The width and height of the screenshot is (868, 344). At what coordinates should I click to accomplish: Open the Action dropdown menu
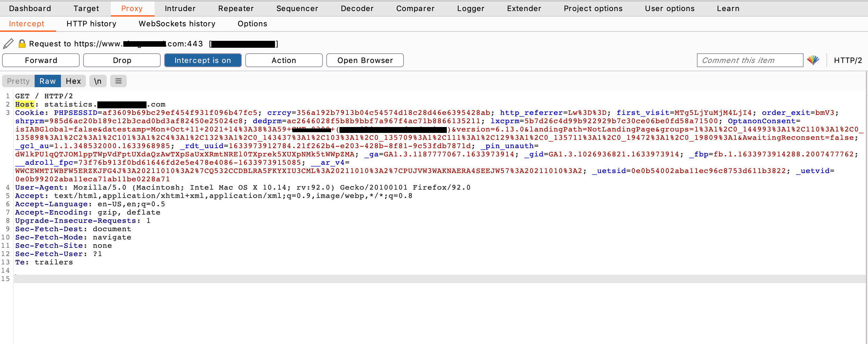tap(284, 60)
